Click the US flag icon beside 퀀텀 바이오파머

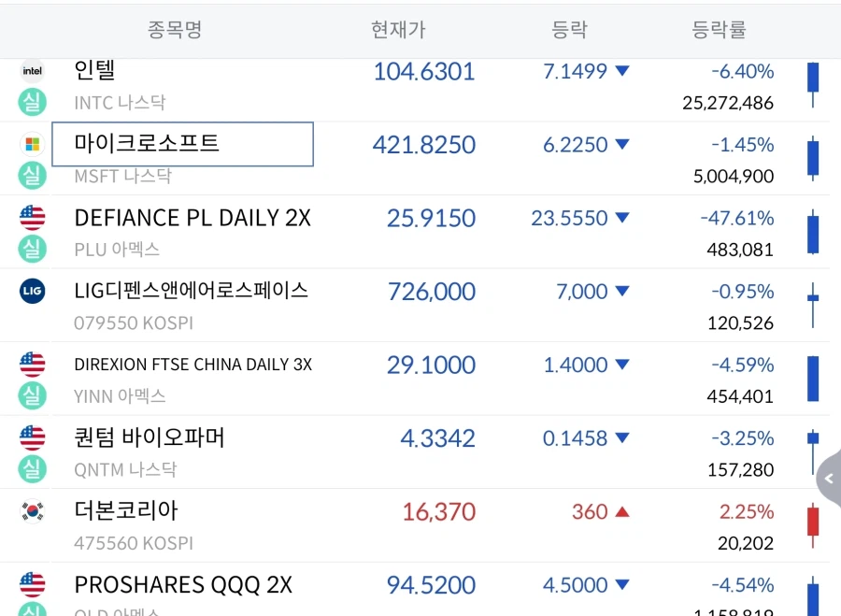(x=32, y=437)
